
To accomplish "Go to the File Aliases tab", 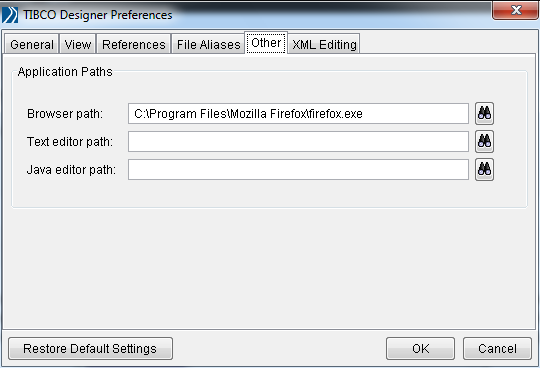I will click(x=208, y=44).
